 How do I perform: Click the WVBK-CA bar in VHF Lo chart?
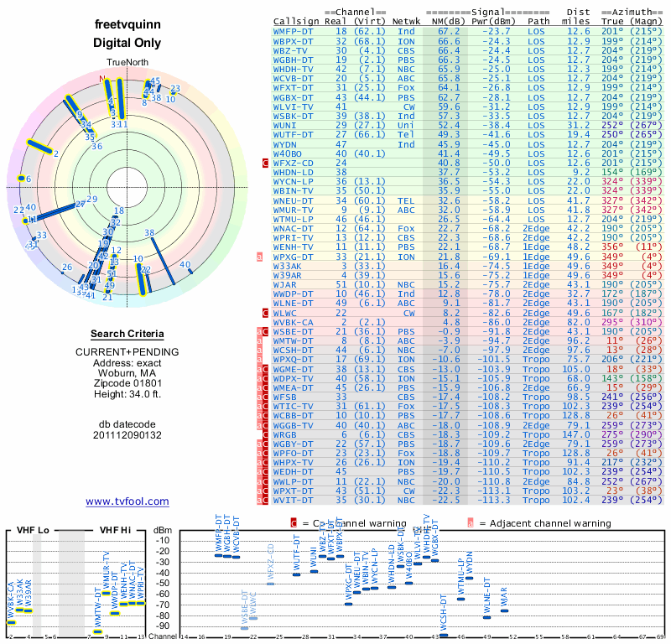[x=11, y=622]
